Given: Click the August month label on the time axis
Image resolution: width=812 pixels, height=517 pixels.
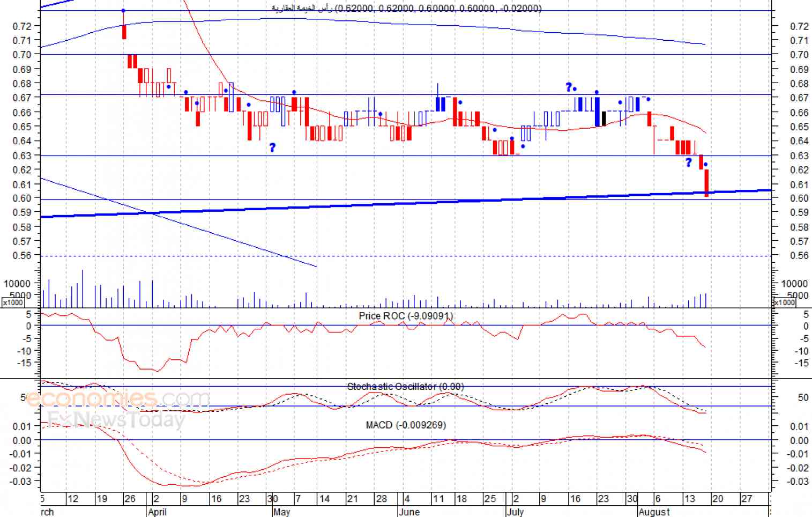Looking at the screenshot, I should click(x=654, y=512).
